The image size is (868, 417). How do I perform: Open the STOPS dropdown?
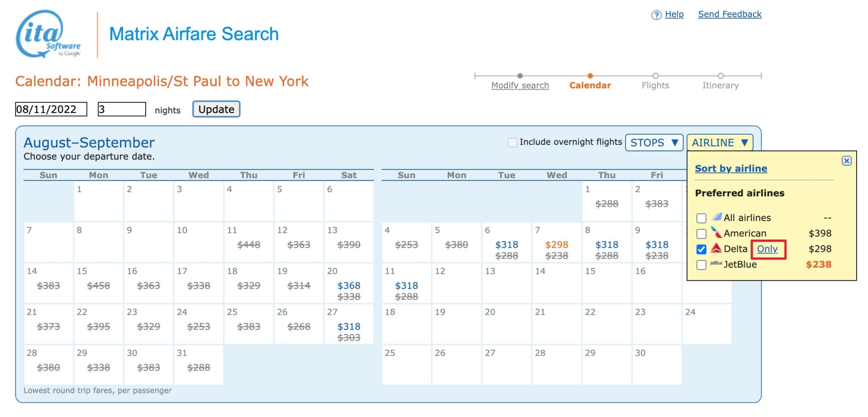[654, 143]
